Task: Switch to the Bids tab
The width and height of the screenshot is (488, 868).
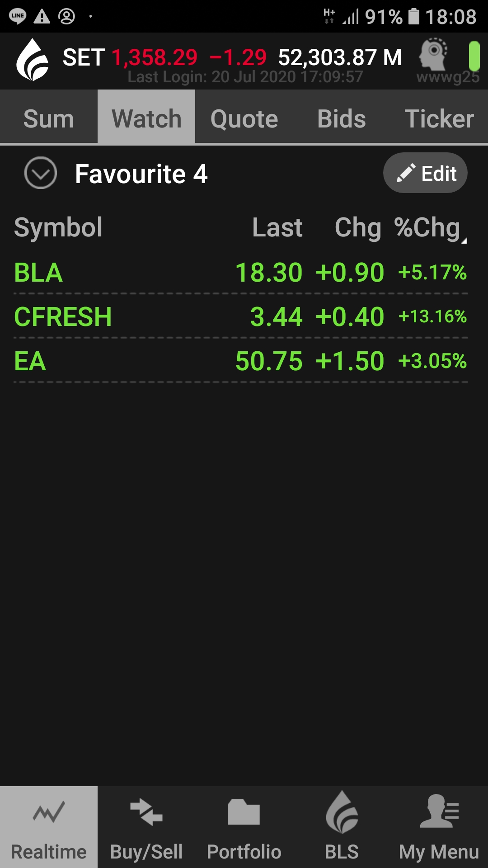Action: (342, 118)
